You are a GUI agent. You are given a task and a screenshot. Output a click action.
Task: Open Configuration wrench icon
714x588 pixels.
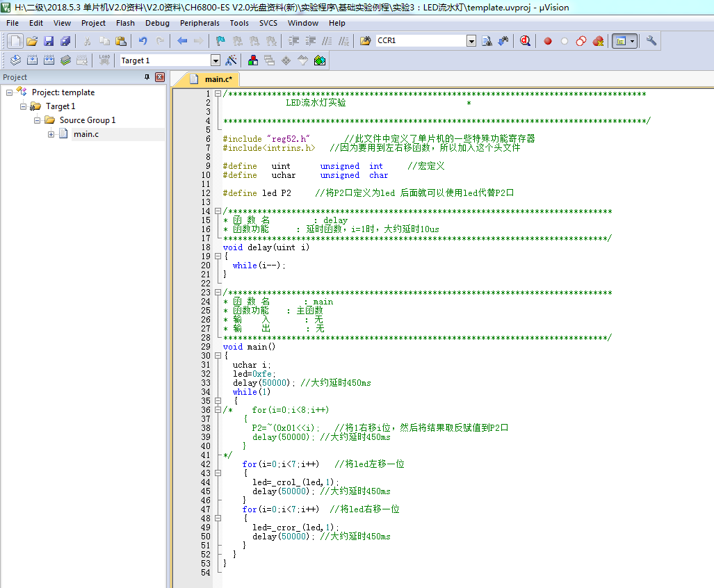pos(651,41)
